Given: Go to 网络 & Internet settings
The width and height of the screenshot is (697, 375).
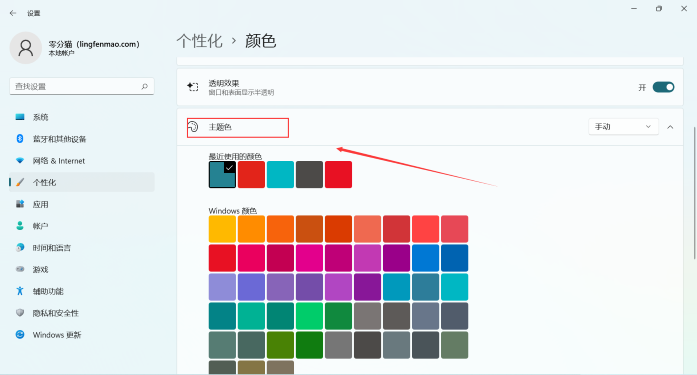Looking at the screenshot, I should tap(82, 160).
